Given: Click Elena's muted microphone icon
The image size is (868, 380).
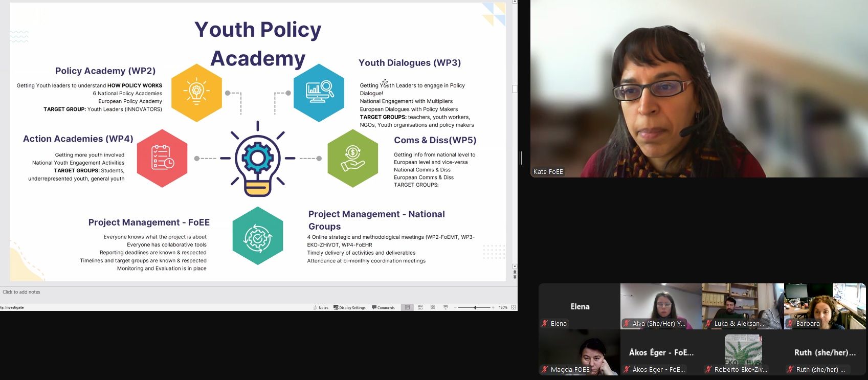Looking at the screenshot, I should pyautogui.click(x=545, y=323).
